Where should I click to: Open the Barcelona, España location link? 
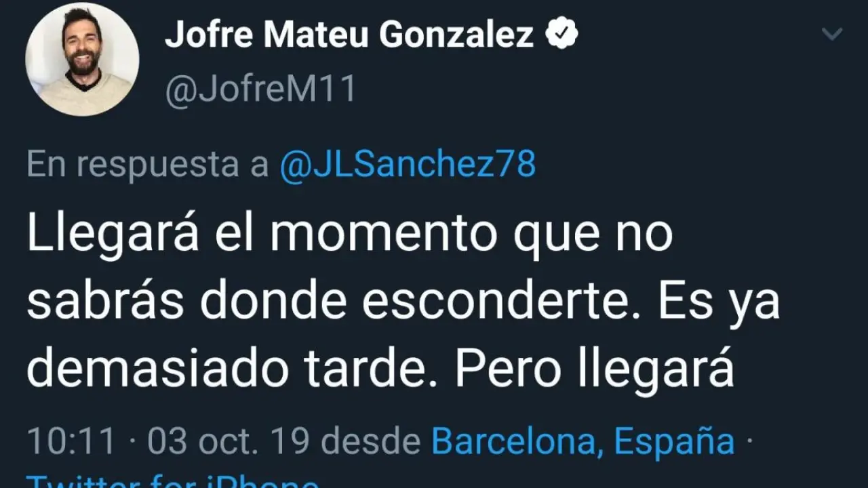click(x=583, y=442)
